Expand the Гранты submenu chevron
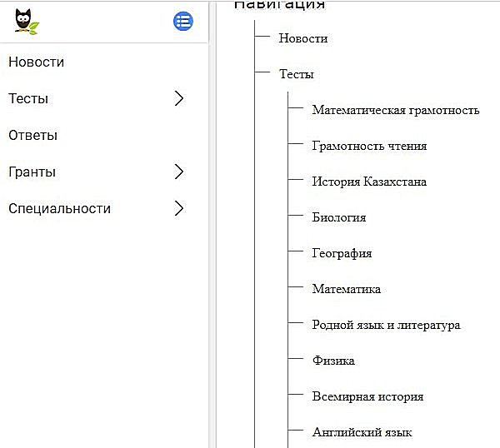 178,172
